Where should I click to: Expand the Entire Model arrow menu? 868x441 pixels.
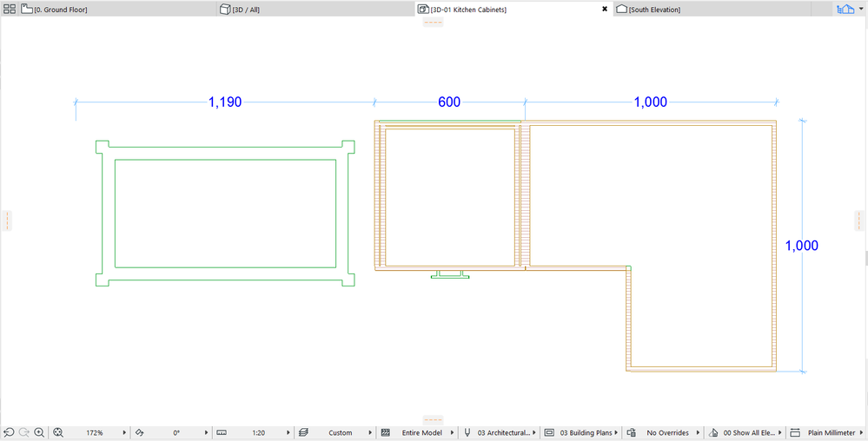coord(453,432)
